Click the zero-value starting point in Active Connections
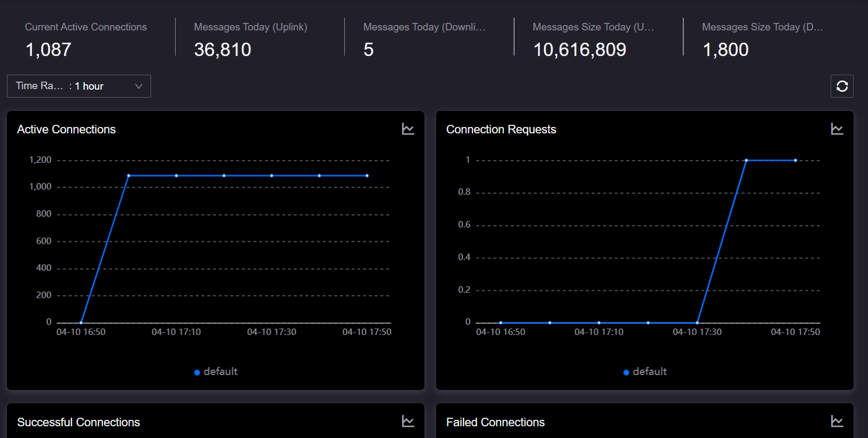Screen dimensions: 868x438 click(x=81, y=323)
